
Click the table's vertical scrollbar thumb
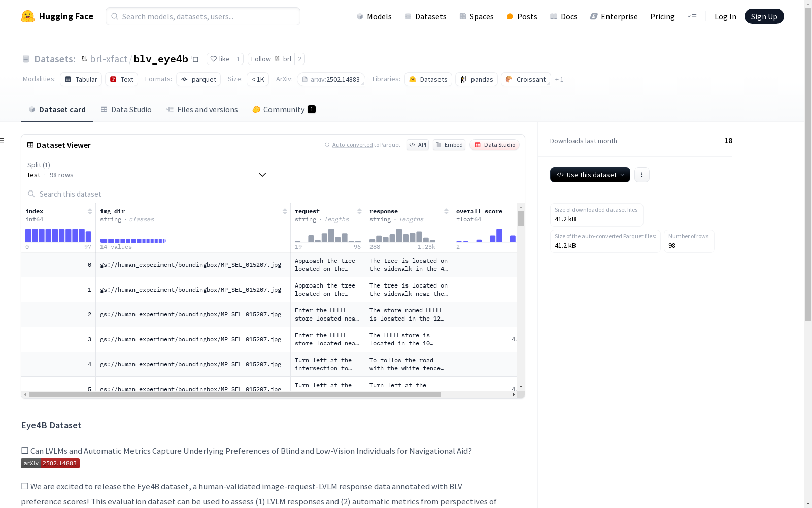tap(521, 218)
